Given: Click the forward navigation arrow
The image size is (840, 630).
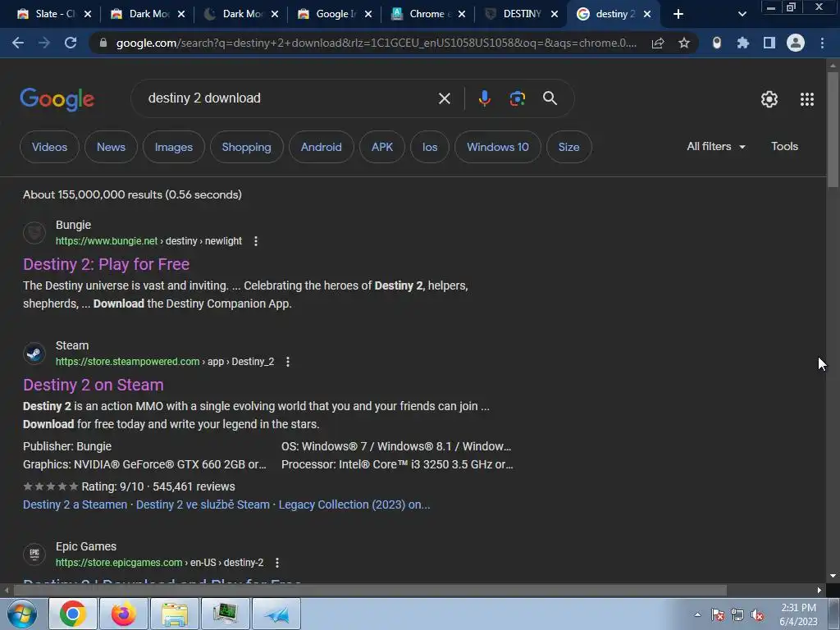Looking at the screenshot, I should coord(44,43).
